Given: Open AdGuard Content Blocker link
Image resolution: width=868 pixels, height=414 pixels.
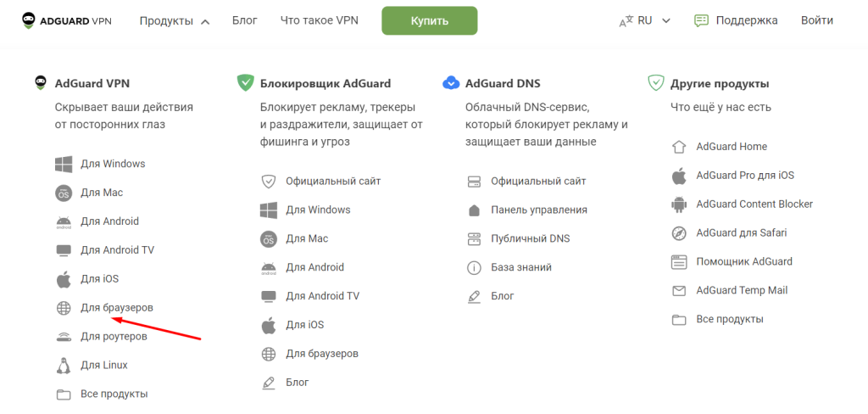Looking at the screenshot, I should pyautogui.click(x=754, y=204).
